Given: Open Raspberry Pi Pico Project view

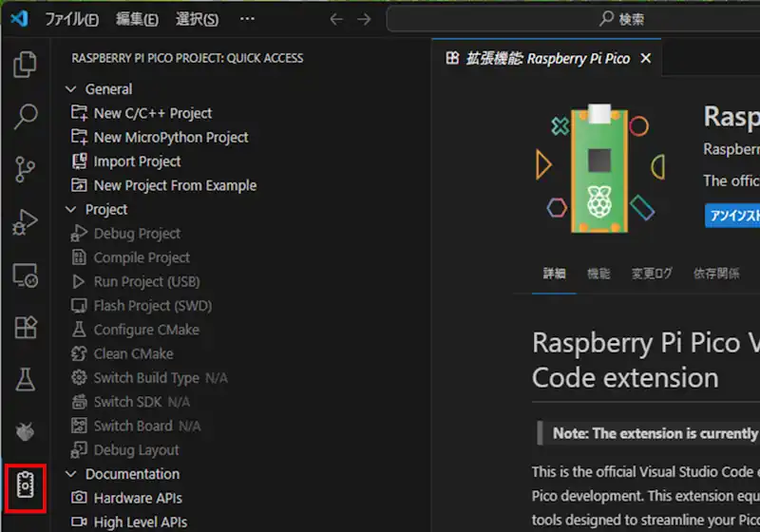Looking at the screenshot, I should pos(26,485).
